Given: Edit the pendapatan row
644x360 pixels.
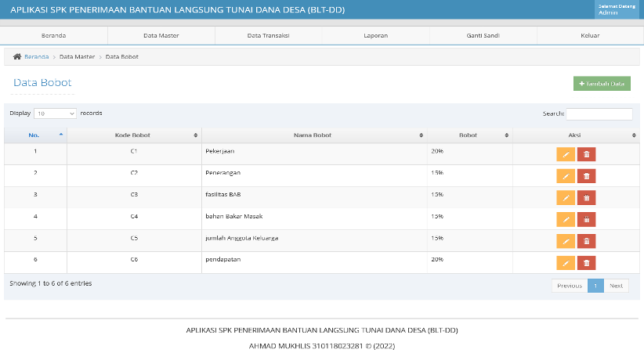Looking at the screenshot, I should click(x=566, y=263).
